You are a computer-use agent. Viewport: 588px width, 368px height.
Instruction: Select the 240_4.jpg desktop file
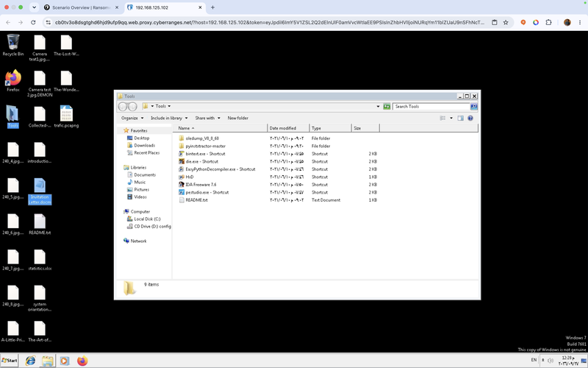point(13,153)
